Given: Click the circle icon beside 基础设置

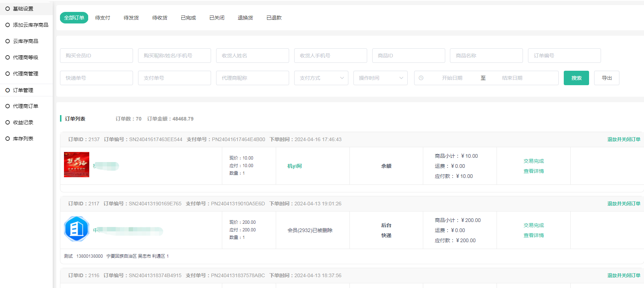Looking at the screenshot, I should coord(8,9).
